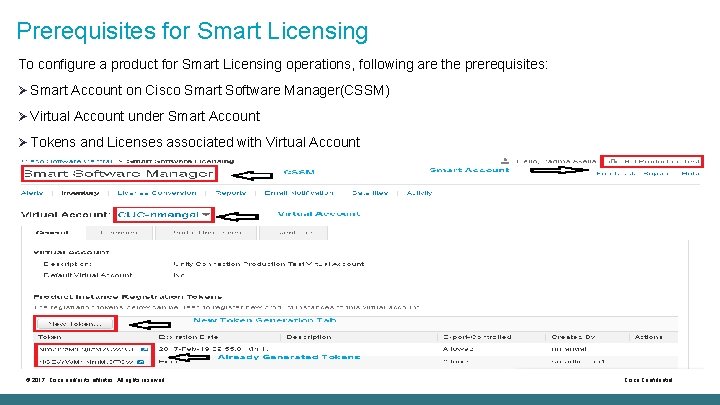The width and height of the screenshot is (720, 405).
Task: Click the Support link at top right
Action: coord(656,174)
